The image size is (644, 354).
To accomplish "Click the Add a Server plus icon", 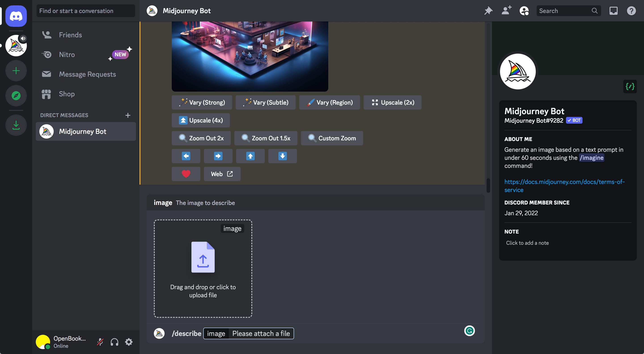I will 16,71.
